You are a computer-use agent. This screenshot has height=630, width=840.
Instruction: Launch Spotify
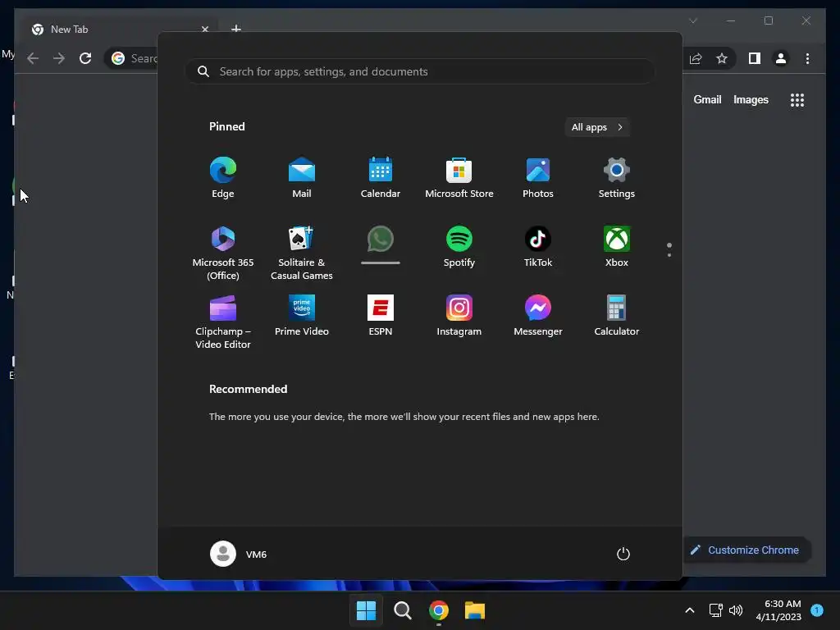459,246
